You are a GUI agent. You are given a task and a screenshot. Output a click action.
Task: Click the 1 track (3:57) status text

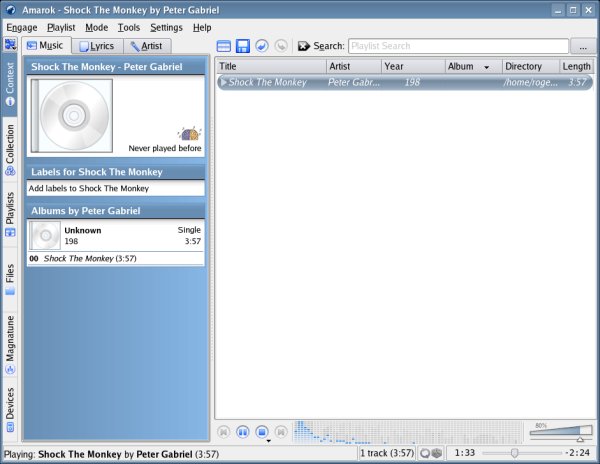387,453
